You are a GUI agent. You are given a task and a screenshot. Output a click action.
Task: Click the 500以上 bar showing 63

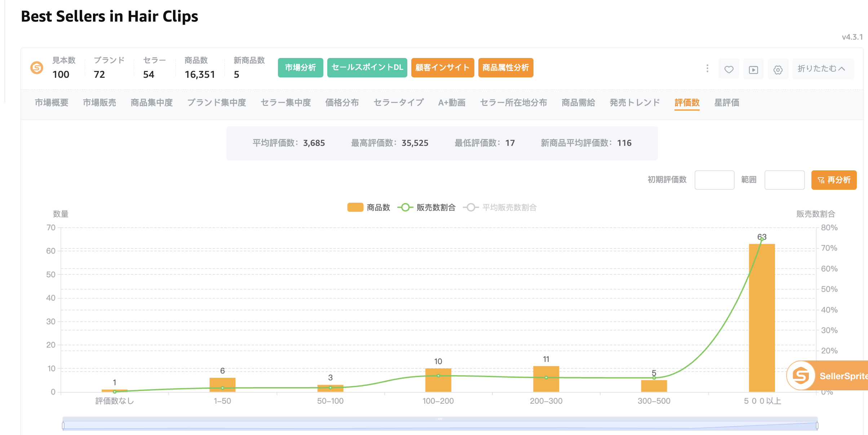point(762,318)
